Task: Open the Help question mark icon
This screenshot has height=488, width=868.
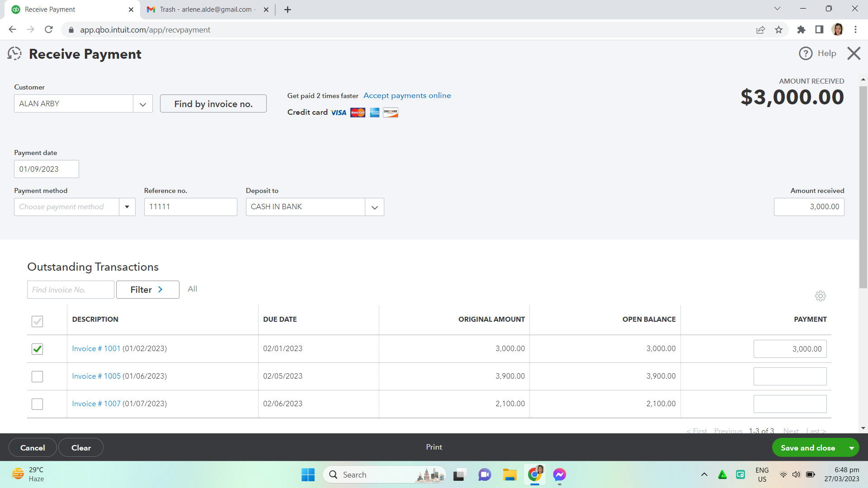Action: [805, 53]
